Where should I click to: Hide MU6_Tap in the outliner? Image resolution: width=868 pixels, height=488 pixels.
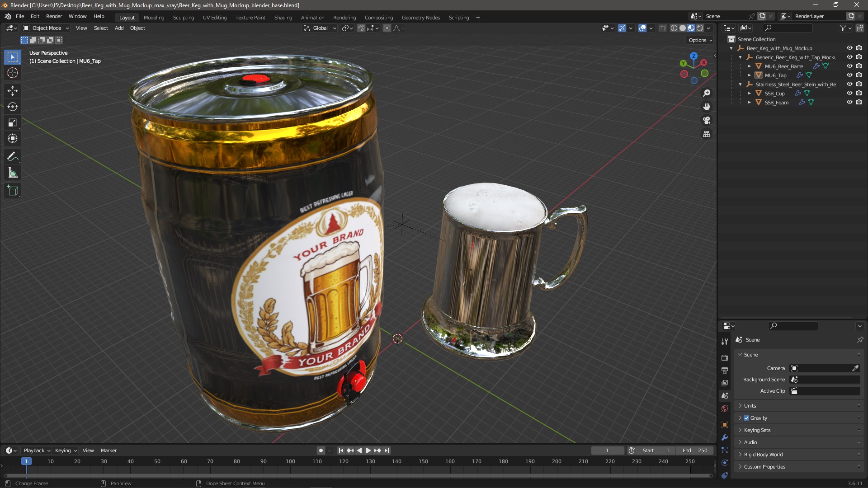(x=849, y=75)
